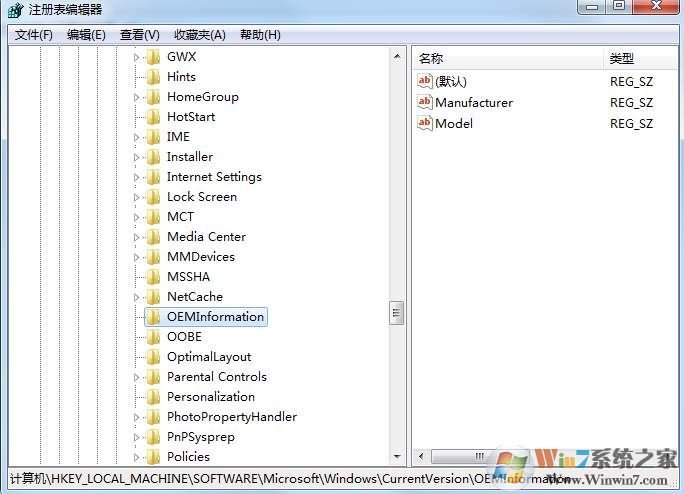This screenshot has height=494, width=684.
Task: Click the Registry Editor title bar icon
Action: click(x=16, y=10)
